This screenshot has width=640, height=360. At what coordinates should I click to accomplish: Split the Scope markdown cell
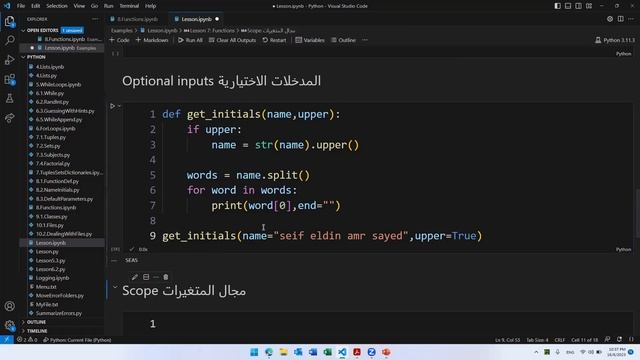click(146, 277)
